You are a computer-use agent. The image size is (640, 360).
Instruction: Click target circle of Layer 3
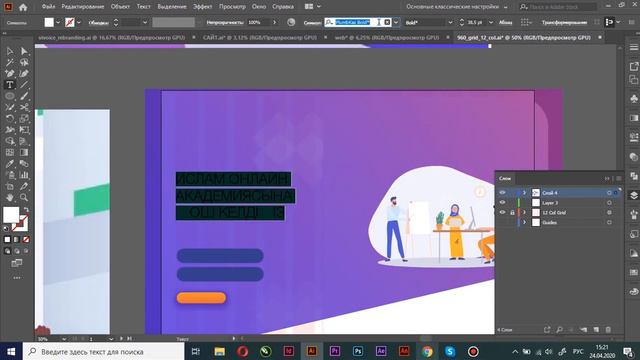pos(609,202)
